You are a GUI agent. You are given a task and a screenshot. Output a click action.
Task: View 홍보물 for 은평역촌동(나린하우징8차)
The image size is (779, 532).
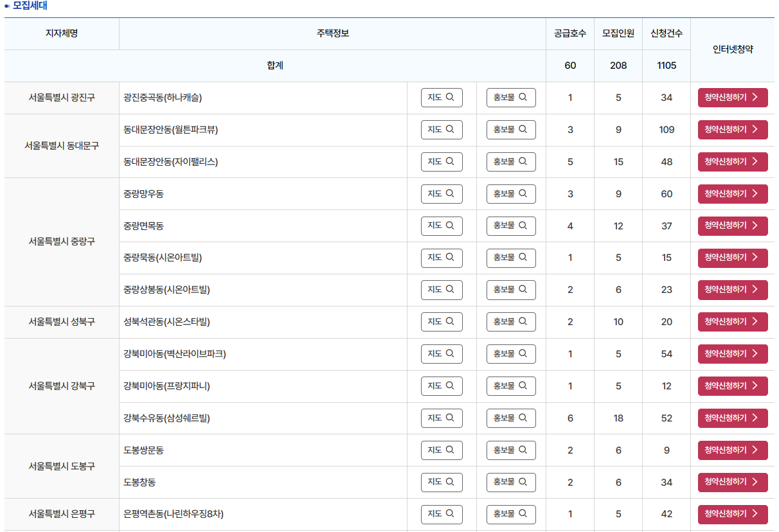pyautogui.click(x=511, y=515)
